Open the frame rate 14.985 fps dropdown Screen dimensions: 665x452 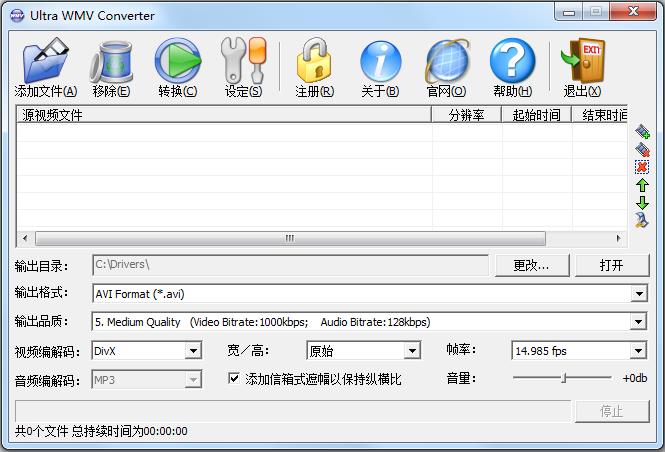(638, 351)
